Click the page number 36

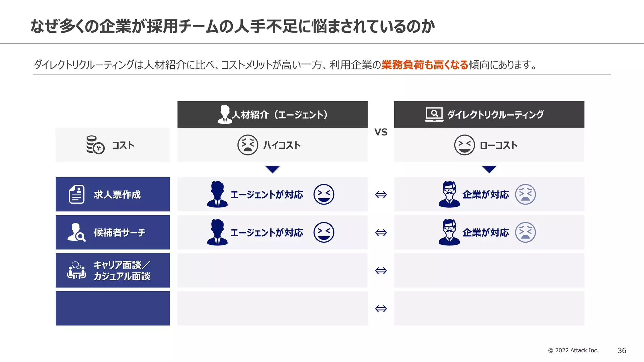tap(622, 350)
